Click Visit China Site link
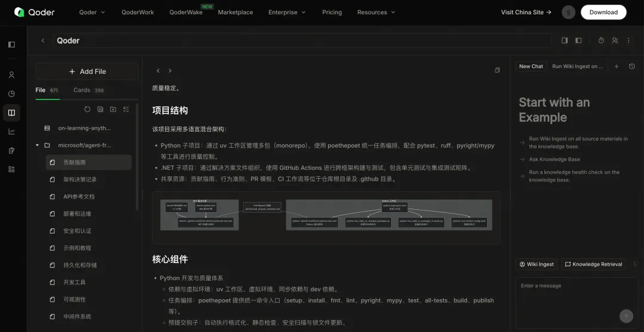 point(526,13)
